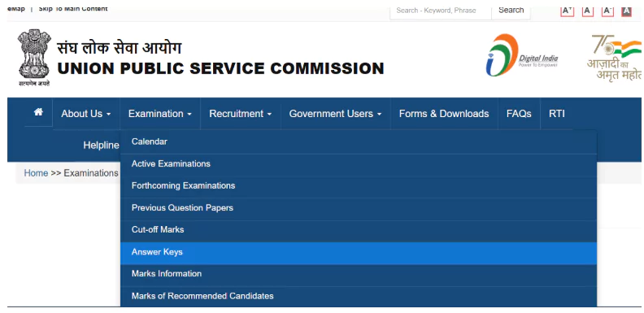The image size is (644, 313).
Task: Open Cut-off Marks entry
Action: tap(358, 230)
